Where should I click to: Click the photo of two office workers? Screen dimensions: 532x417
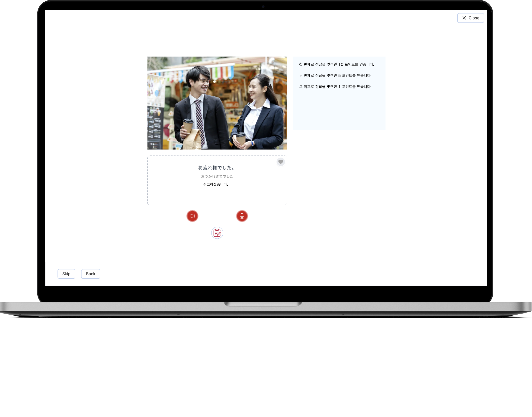coord(217,103)
